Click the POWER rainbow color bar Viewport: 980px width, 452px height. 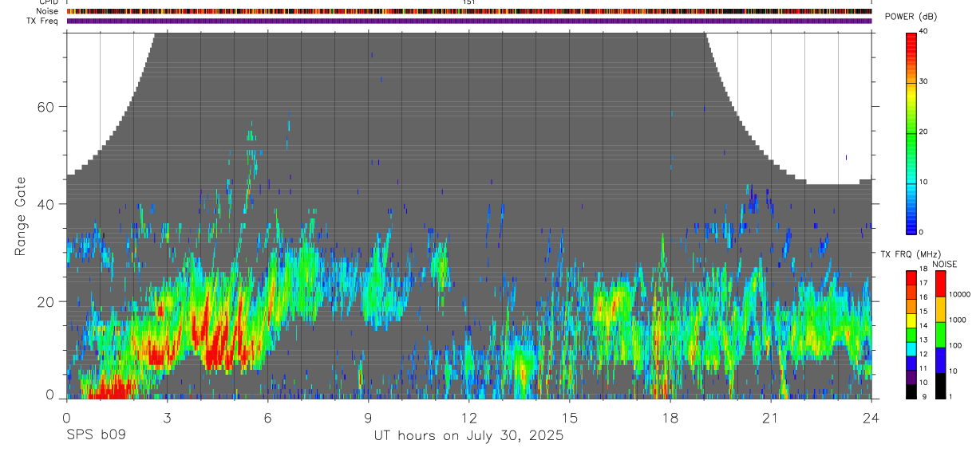coord(911,132)
